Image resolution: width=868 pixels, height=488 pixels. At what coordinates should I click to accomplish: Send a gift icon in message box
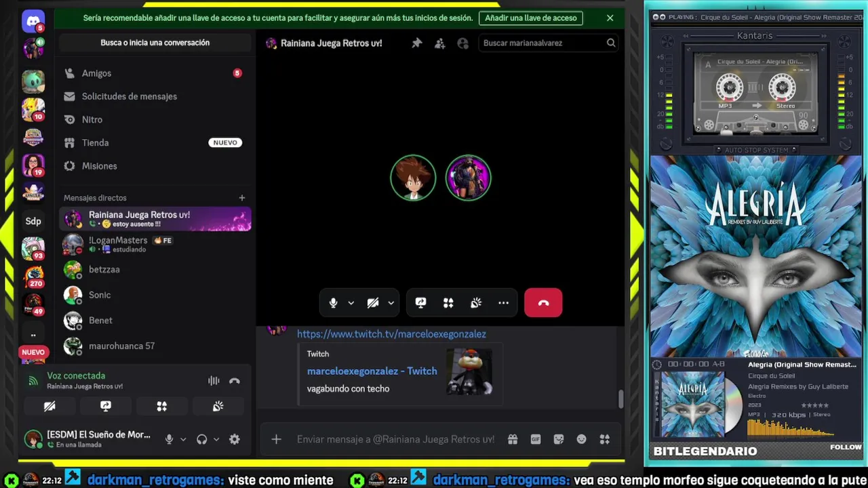513,439
